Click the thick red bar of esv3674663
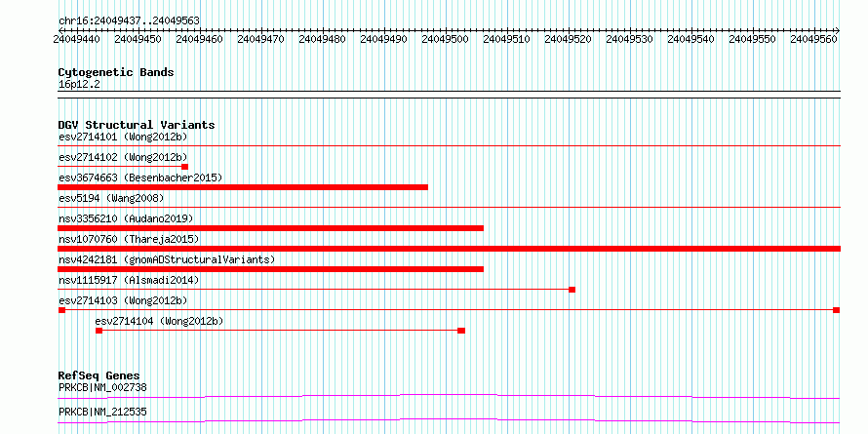Image resolution: width=868 pixels, height=434 pixels. point(243,187)
